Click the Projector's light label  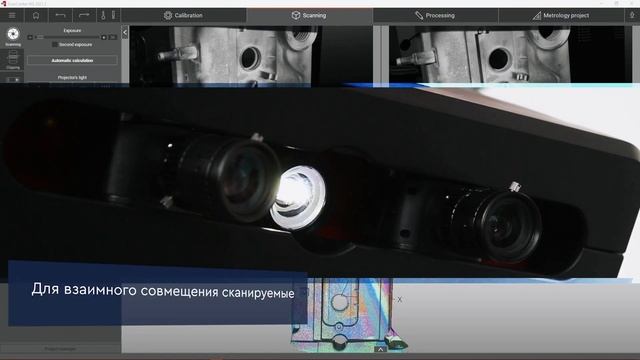(x=72, y=78)
